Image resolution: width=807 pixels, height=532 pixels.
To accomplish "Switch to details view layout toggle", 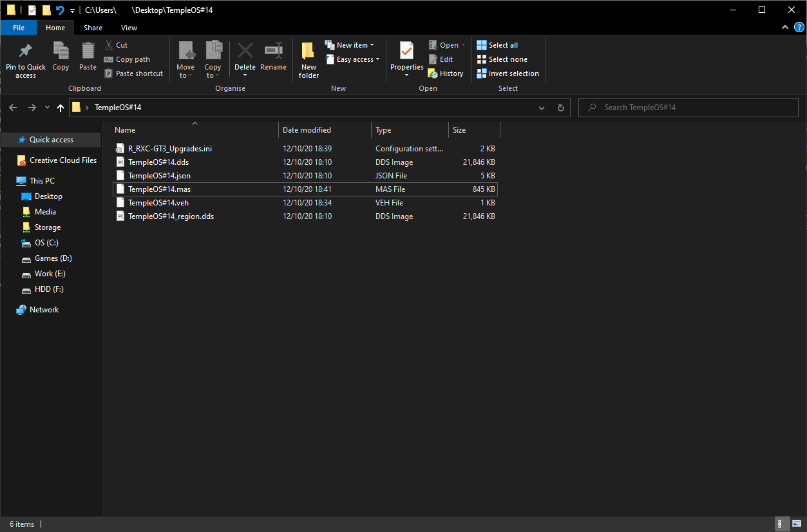I will click(781, 524).
